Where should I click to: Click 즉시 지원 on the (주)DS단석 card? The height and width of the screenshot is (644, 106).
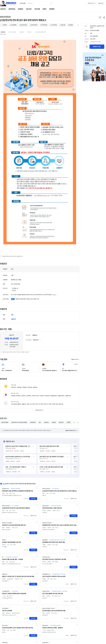(33, 533)
